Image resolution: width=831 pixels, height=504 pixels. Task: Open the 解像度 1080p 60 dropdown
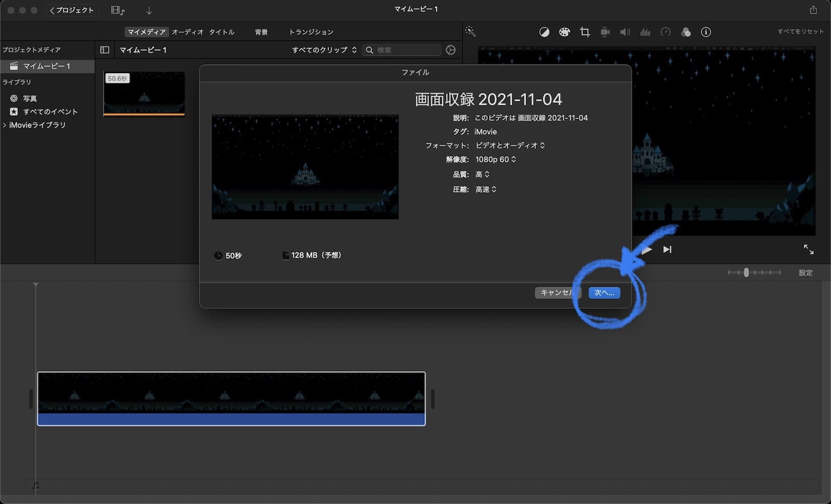point(495,159)
